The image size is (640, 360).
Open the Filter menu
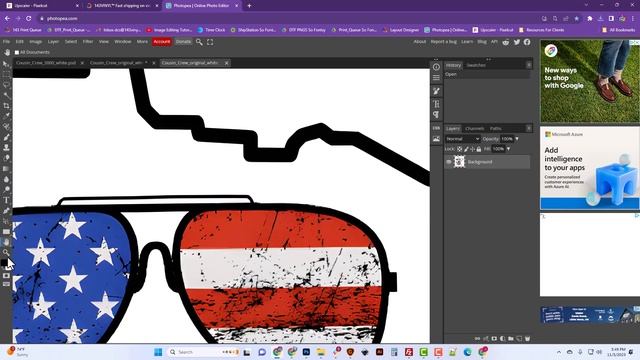tap(88, 42)
